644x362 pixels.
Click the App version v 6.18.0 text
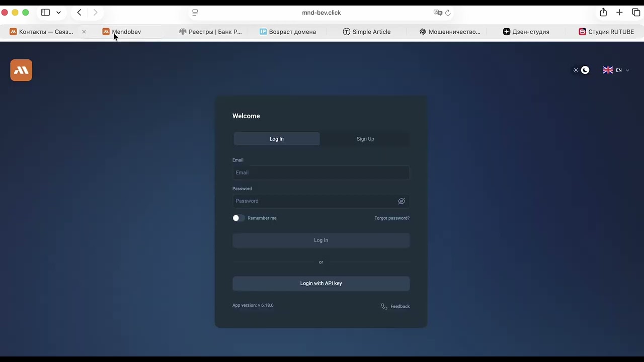pos(253,305)
